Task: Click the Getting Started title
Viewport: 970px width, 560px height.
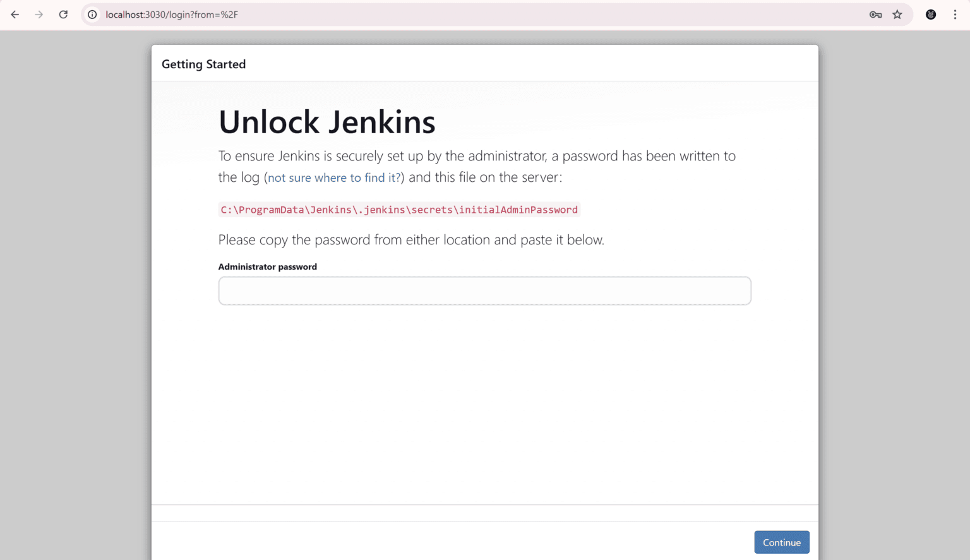Action: point(203,64)
